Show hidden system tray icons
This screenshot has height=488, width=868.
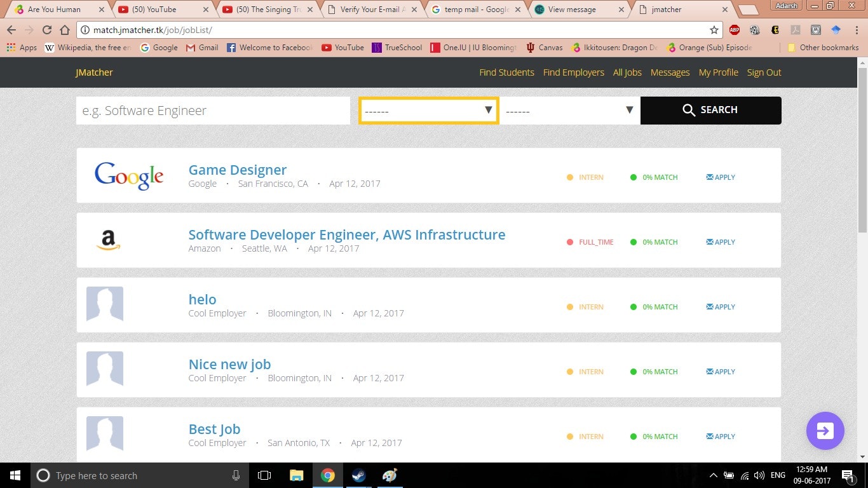714,475
